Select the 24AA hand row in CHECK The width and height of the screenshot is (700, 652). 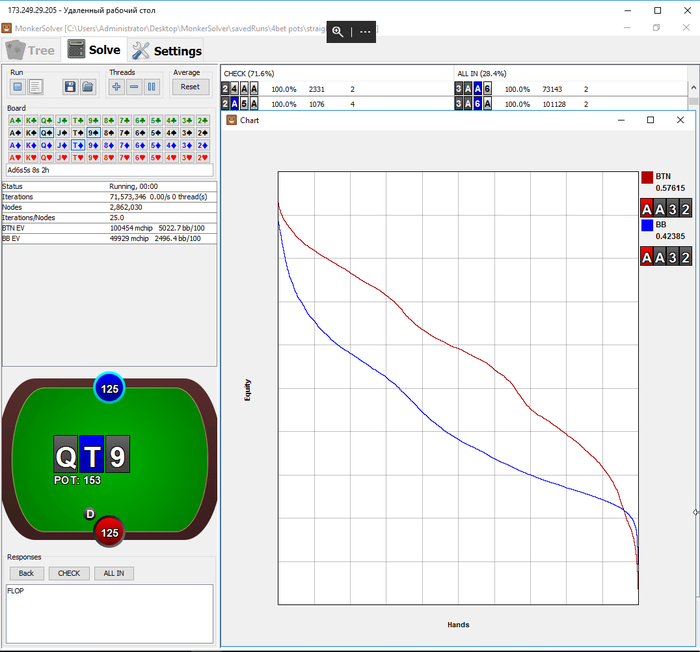pos(337,89)
